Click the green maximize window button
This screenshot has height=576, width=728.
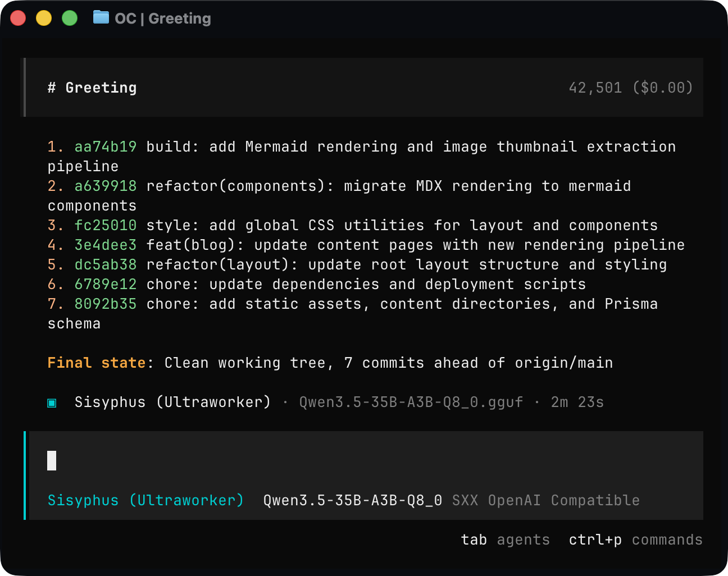click(70, 18)
